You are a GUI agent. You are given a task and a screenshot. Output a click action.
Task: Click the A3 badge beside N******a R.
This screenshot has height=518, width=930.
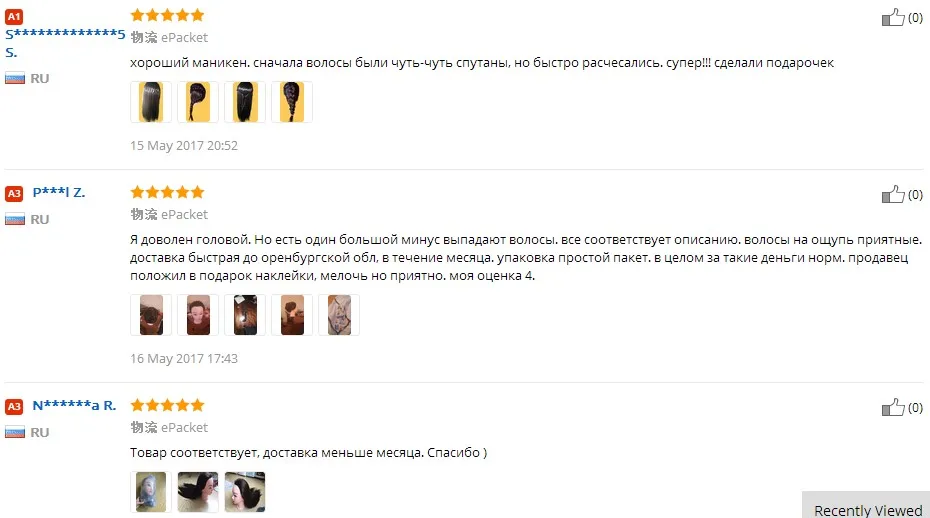pos(14,406)
